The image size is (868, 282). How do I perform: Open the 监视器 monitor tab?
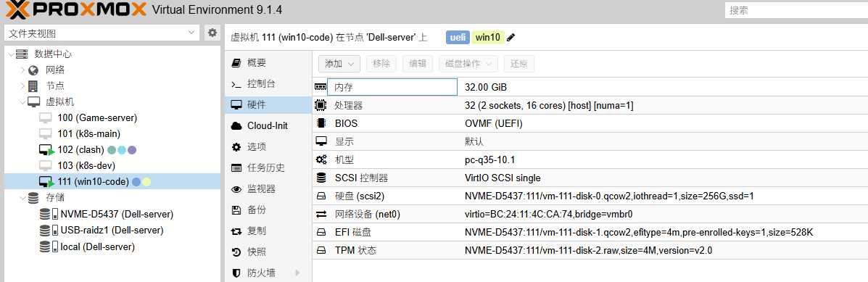[268, 189]
